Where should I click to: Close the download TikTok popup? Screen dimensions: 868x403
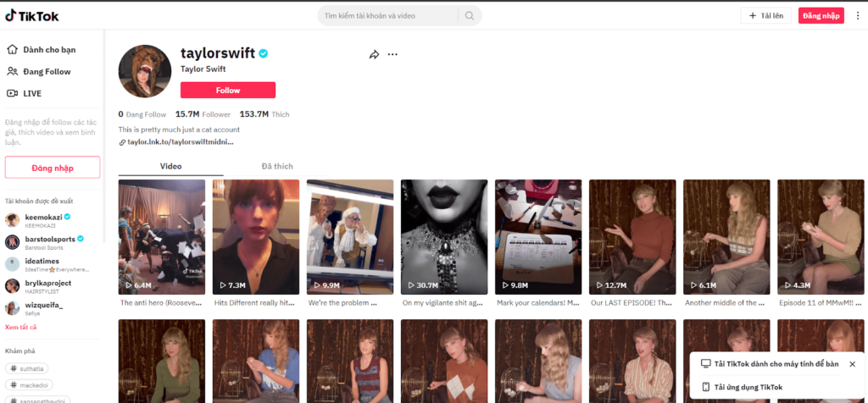(x=852, y=364)
